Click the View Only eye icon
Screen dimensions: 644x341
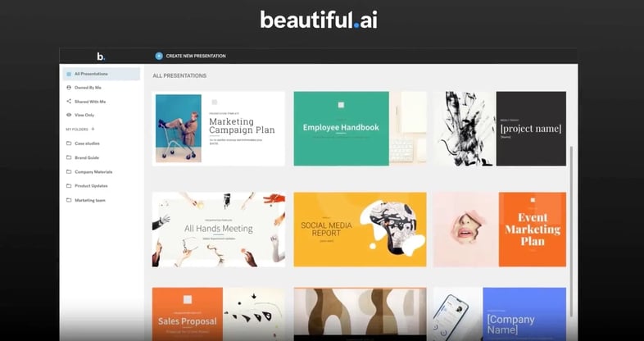[x=69, y=115]
